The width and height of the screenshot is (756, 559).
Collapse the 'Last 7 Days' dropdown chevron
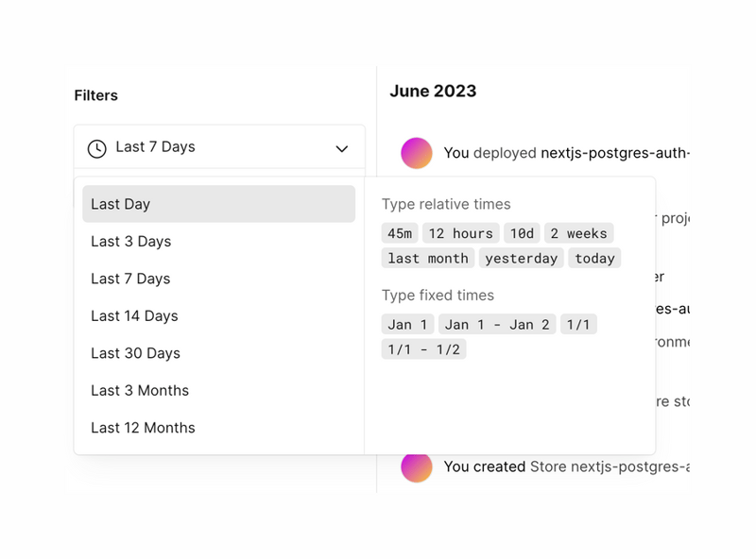coord(344,147)
